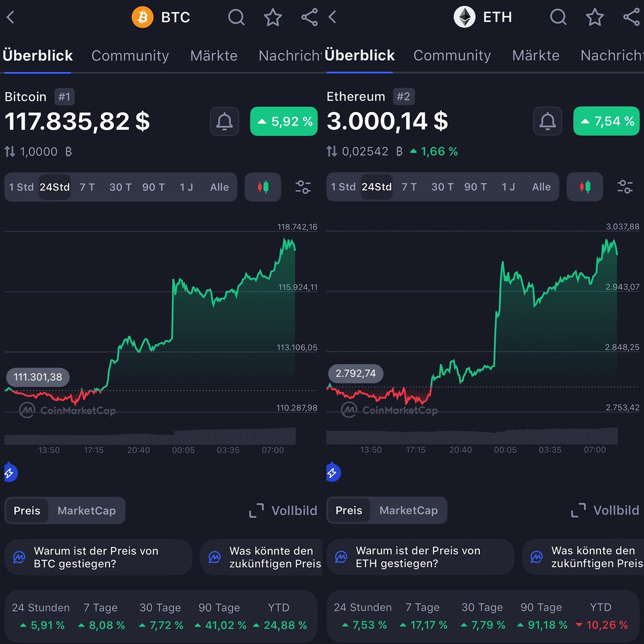The height and width of the screenshot is (644, 644).
Task: Swap ETH conversion currency arrows
Action: 332,152
